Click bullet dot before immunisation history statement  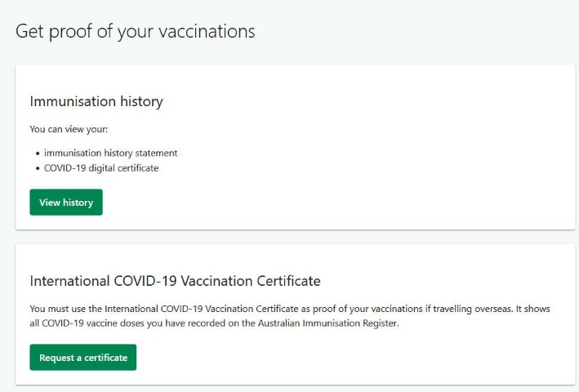(x=38, y=154)
